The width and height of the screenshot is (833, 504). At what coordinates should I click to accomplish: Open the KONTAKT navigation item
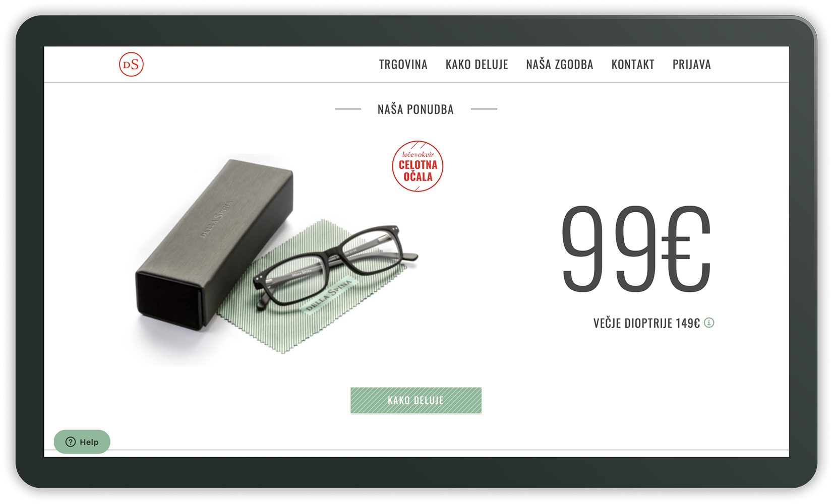tap(633, 65)
